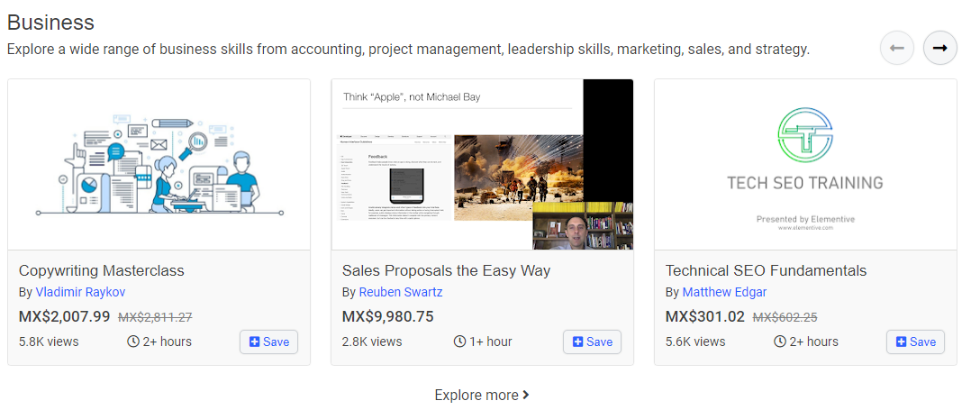Click the next arrow carousel button
This screenshot has height=419, width=980.
tap(940, 48)
